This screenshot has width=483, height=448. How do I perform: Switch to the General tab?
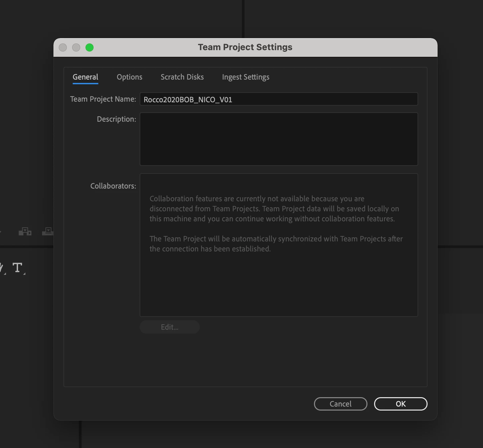tap(86, 77)
